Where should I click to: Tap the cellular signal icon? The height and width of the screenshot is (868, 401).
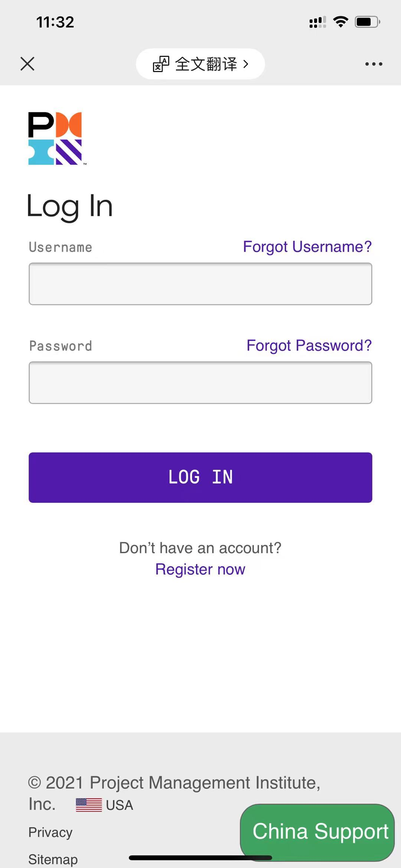click(x=317, y=22)
